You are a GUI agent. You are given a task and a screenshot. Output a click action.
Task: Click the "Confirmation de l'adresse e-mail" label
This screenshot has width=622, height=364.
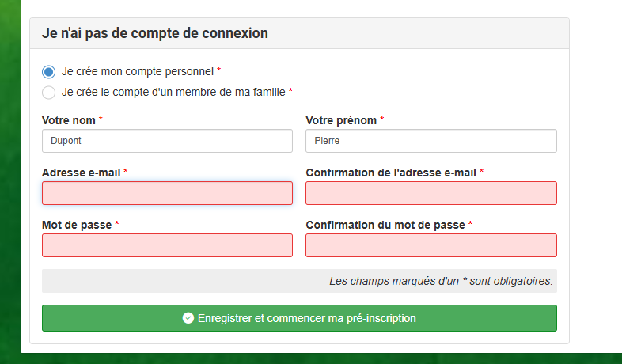[391, 173]
